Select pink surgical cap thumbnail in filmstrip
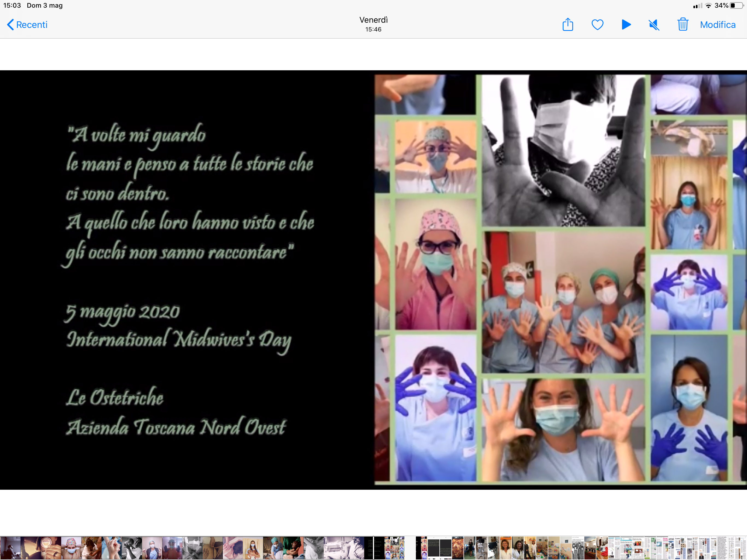The height and width of the screenshot is (560, 747). tap(71, 547)
